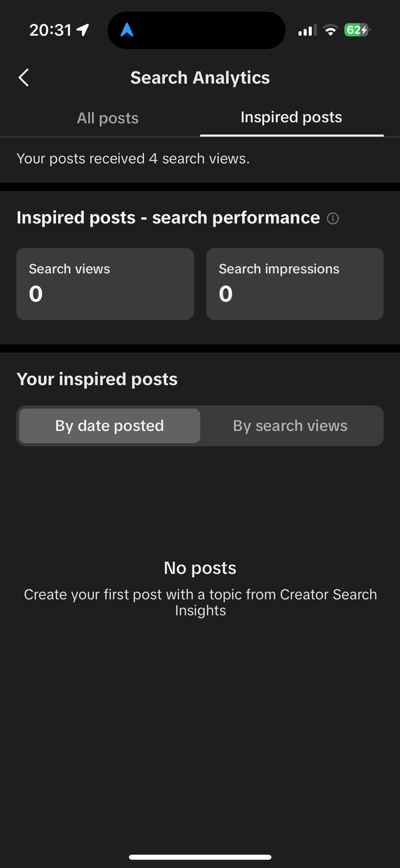Click the Search Analytics title
This screenshot has width=400, height=868.
200,77
